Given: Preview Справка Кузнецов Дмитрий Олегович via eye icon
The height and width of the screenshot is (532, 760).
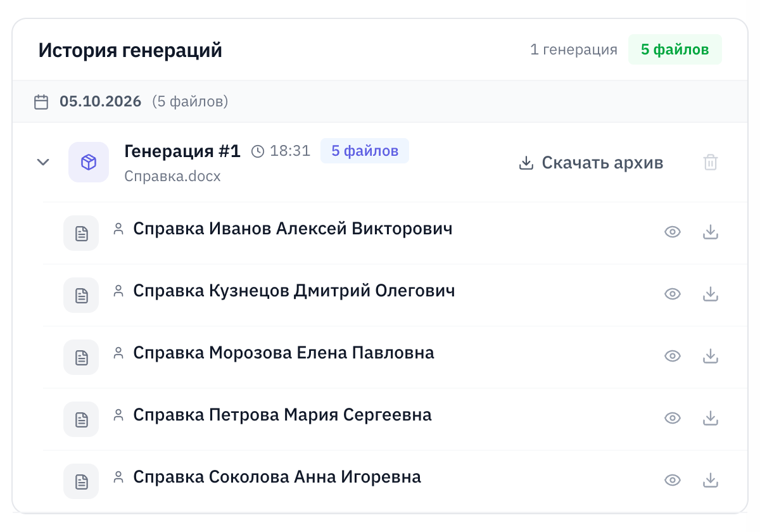Looking at the screenshot, I should click(x=672, y=294).
